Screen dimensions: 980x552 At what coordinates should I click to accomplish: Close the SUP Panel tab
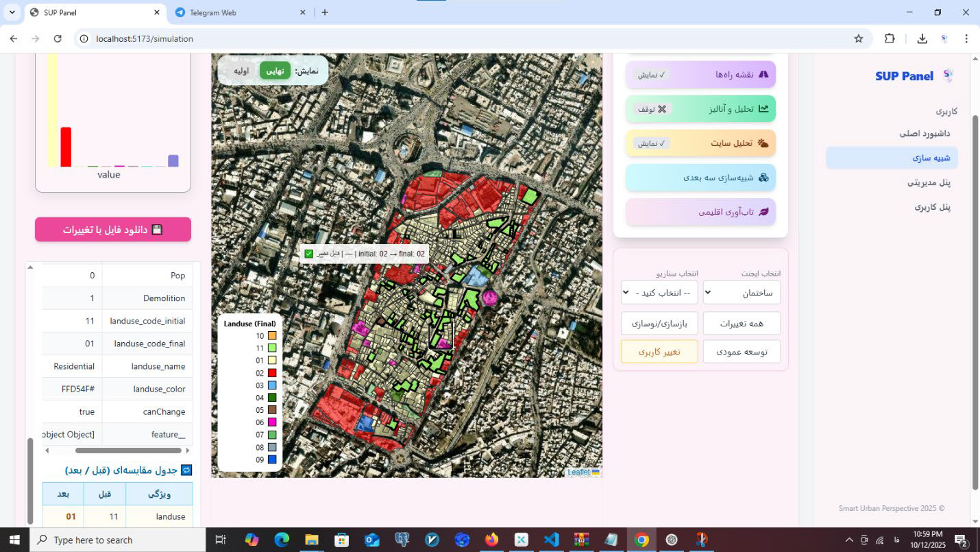tap(157, 12)
